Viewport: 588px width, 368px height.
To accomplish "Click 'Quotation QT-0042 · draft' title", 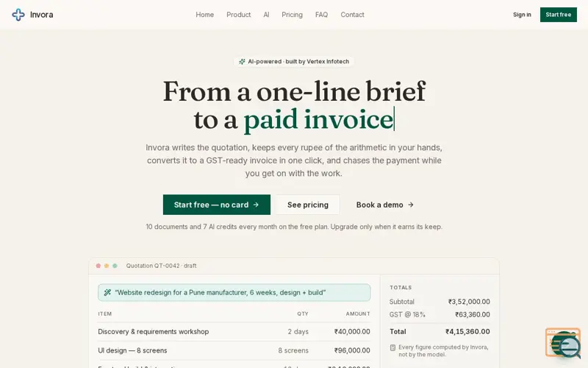I will [x=161, y=266].
